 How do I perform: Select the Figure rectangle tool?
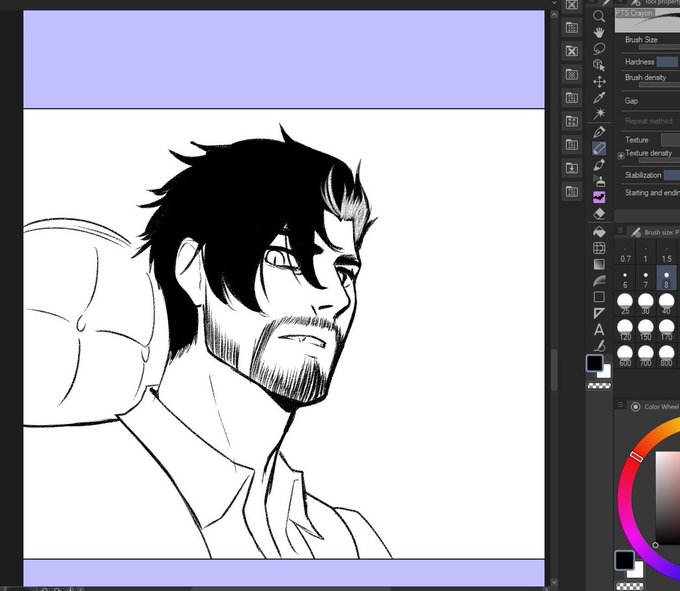pyautogui.click(x=599, y=297)
